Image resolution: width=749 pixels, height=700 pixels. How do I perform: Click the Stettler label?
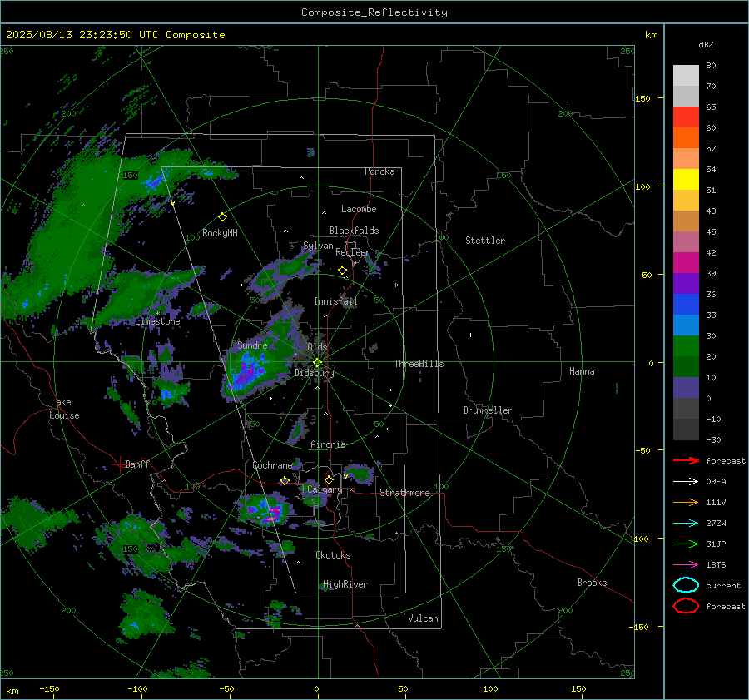click(x=485, y=241)
